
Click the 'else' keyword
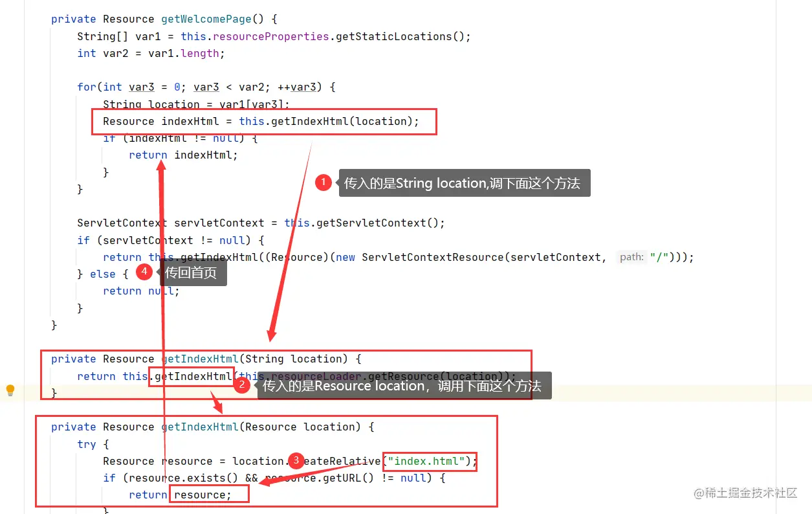(x=103, y=274)
